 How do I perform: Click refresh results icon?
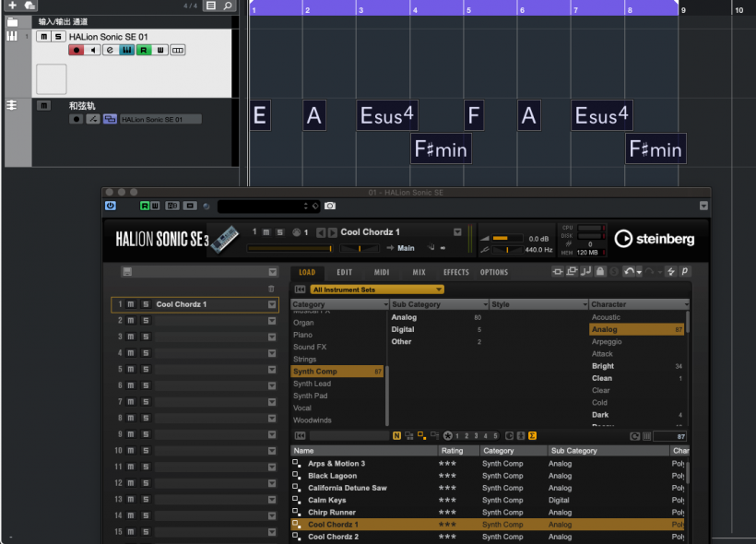pos(634,436)
